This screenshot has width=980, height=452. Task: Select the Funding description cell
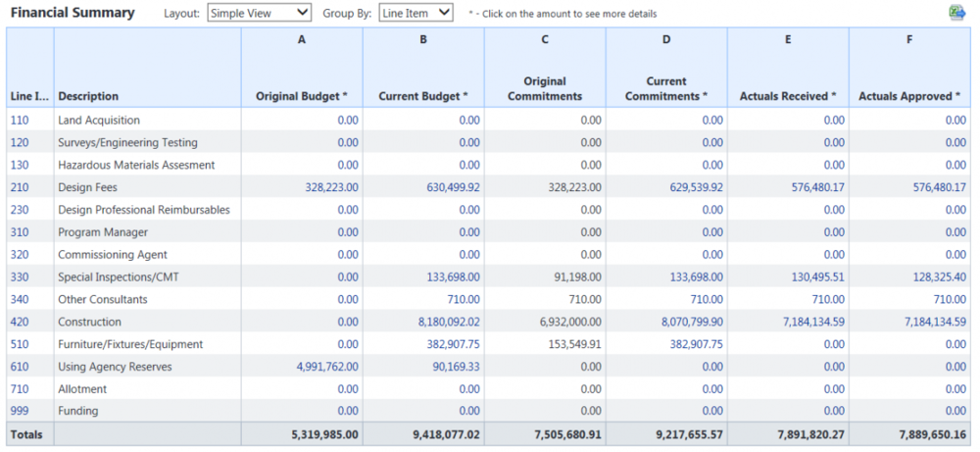(148, 411)
